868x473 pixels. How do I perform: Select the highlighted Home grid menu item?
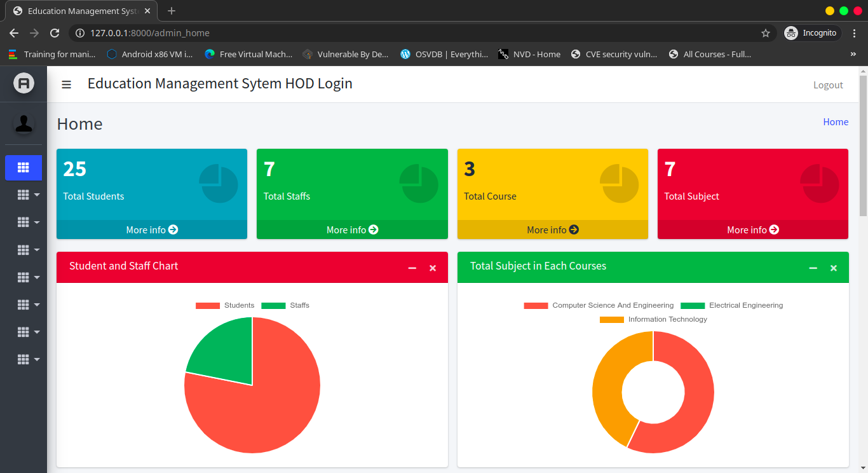click(24, 167)
